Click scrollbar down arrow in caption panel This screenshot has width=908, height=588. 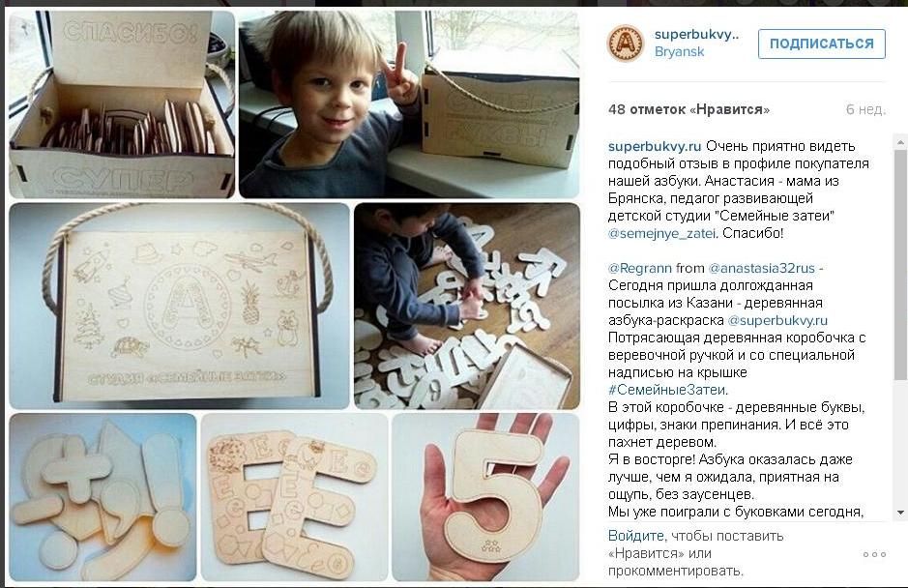click(900, 513)
